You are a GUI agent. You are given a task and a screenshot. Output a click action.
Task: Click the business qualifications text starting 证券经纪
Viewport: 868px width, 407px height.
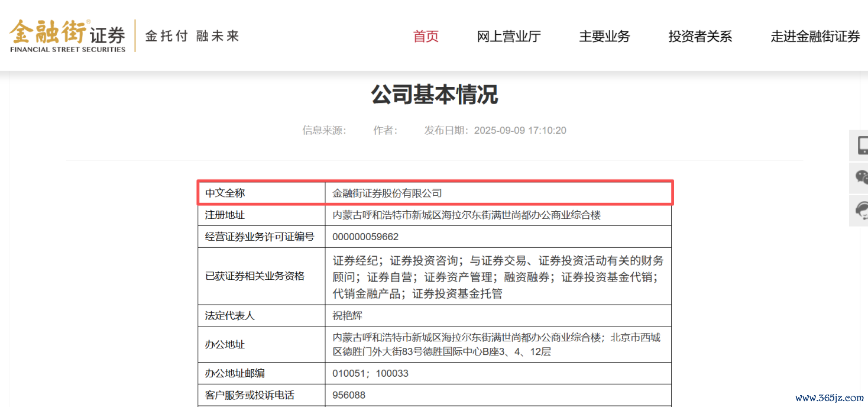click(x=498, y=276)
